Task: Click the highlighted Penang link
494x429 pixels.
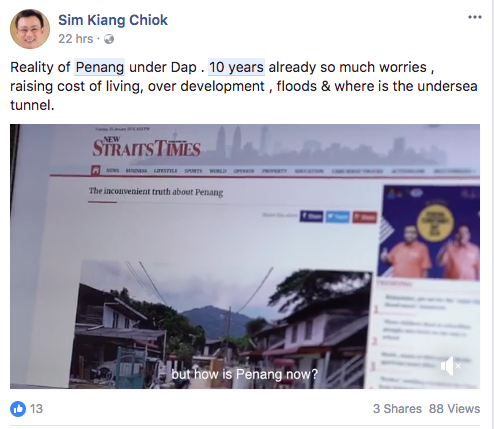Action: point(100,67)
